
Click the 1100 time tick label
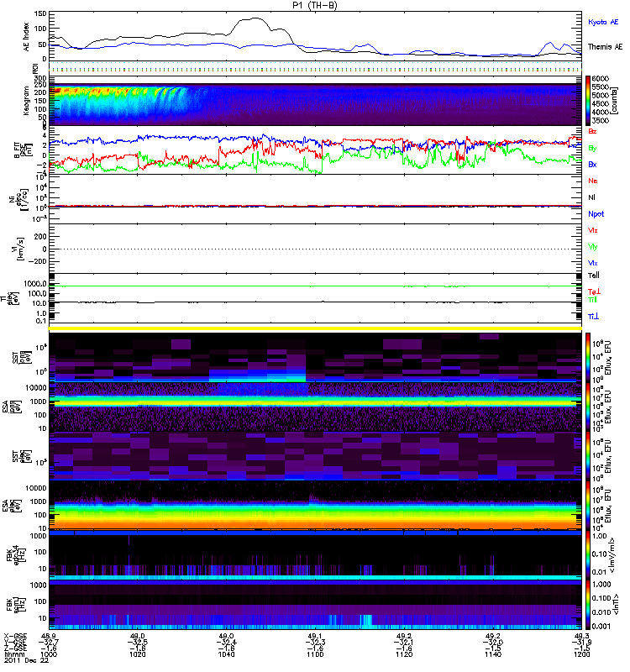(315, 654)
